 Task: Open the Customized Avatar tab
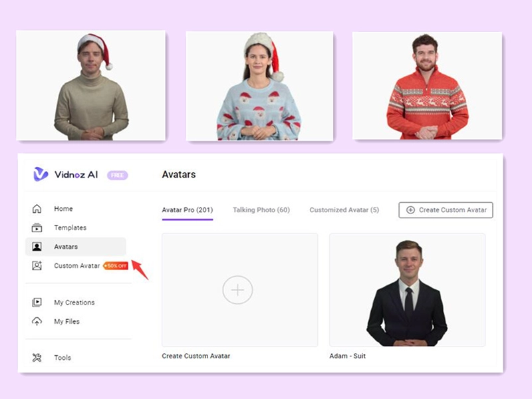[x=344, y=210]
